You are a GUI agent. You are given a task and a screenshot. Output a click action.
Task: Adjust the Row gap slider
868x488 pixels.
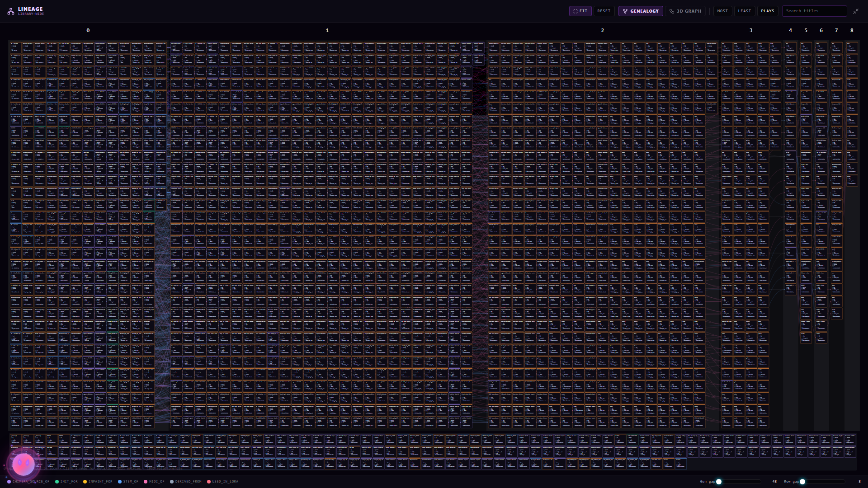(x=823, y=482)
